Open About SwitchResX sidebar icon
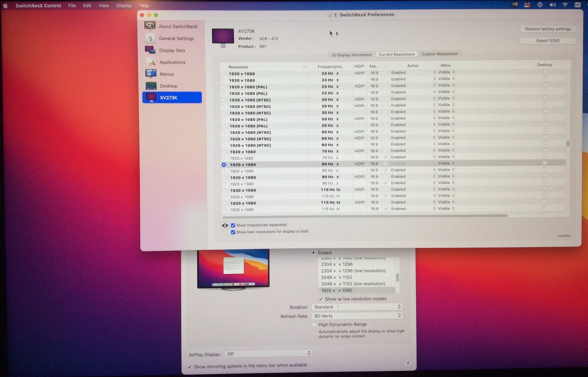The height and width of the screenshot is (377, 588). click(x=150, y=26)
